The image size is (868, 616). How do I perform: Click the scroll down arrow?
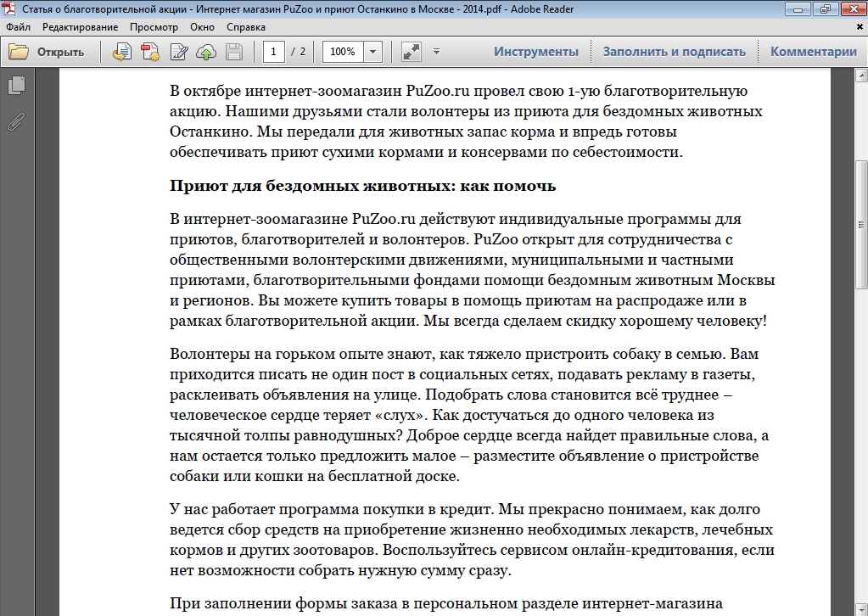(861, 610)
